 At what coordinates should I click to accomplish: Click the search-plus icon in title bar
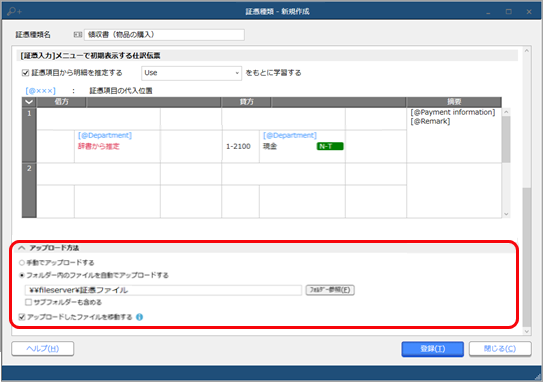14,11
